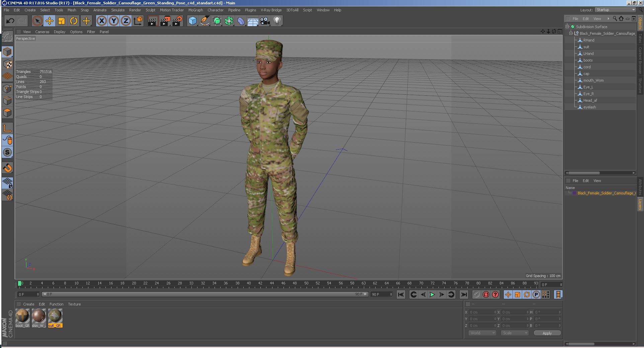Click Object manager search magnifier icon
The image size is (644, 348).
click(615, 19)
